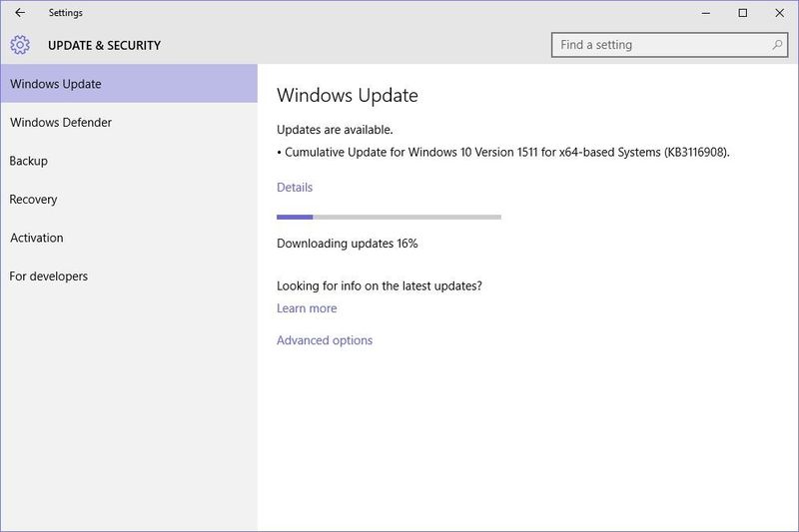
Task: Close the Settings window
Action: (780, 13)
